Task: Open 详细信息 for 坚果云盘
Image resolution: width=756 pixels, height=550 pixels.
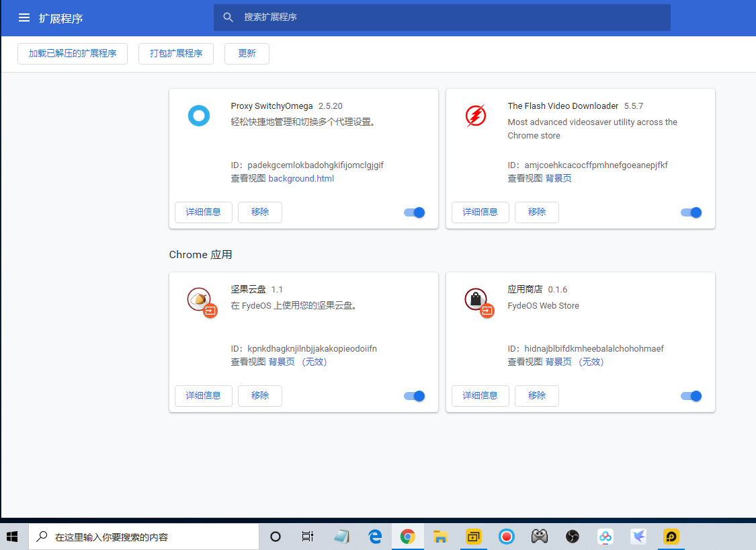Action: (204, 396)
